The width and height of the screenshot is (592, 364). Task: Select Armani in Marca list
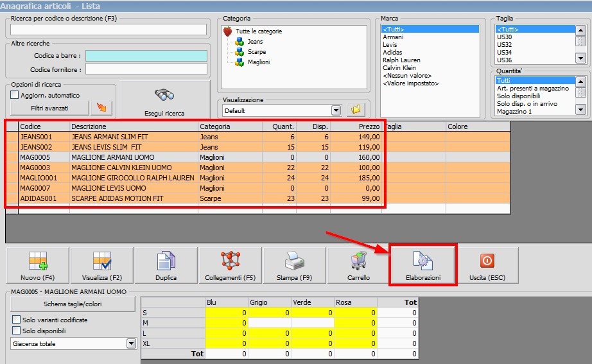click(393, 37)
